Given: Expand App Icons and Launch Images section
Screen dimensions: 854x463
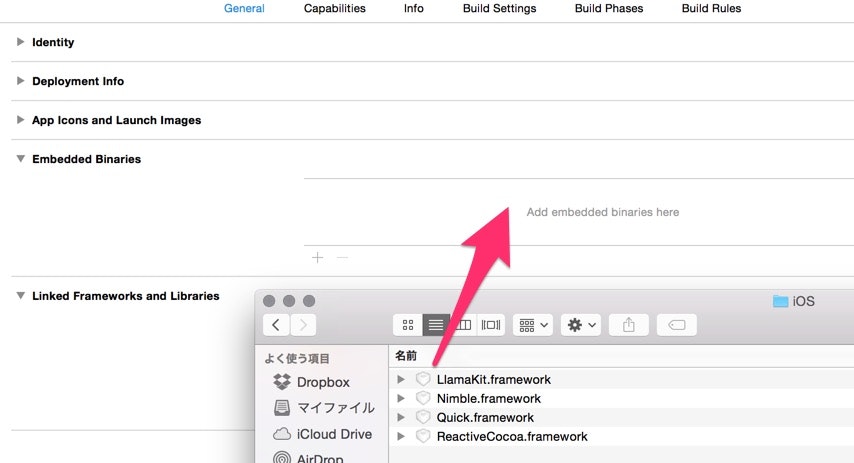Looking at the screenshot, I should coord(20,120).
